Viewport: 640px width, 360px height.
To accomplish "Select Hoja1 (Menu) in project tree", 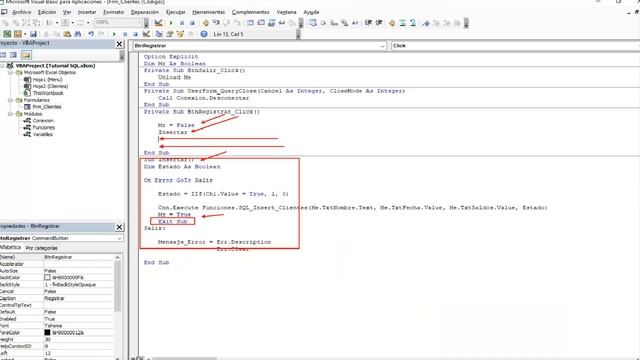I will (x=47, y=80).
